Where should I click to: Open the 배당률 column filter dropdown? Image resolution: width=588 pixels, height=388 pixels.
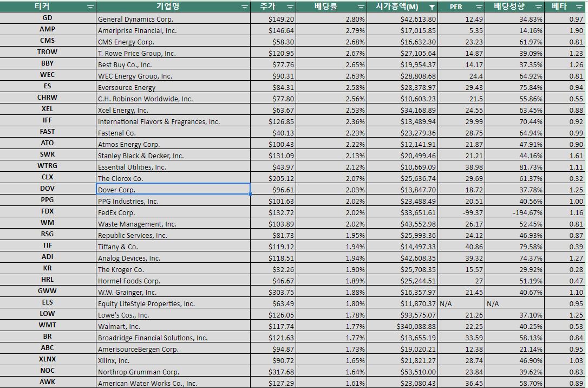[361, 7]
